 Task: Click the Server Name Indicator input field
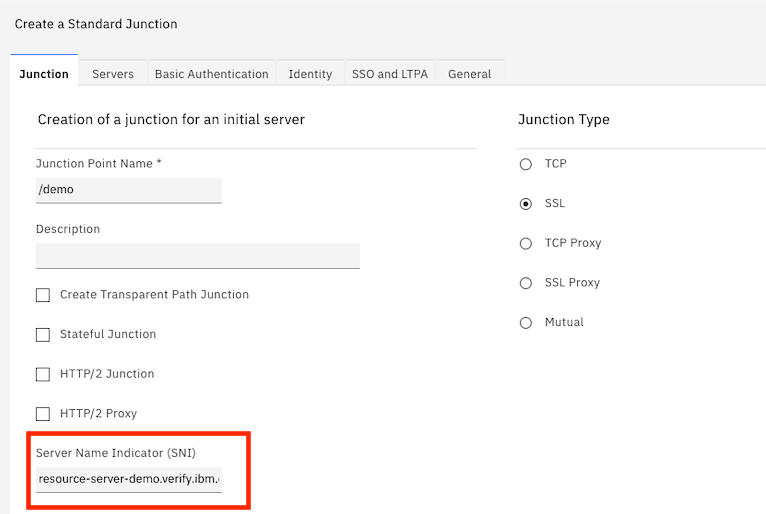(x=128, y=479)
